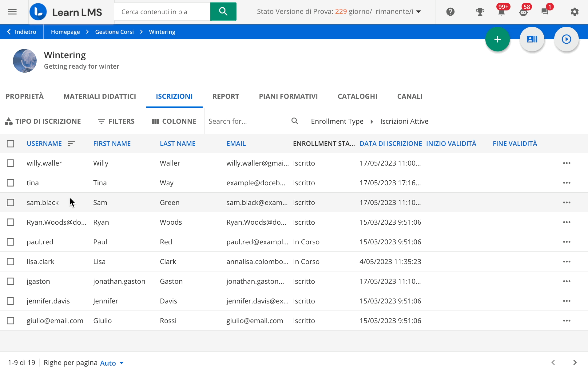The height and width of the screenshot is (373, 588).
Task: Open row actions for willy.waller
Action: [567, 163]
